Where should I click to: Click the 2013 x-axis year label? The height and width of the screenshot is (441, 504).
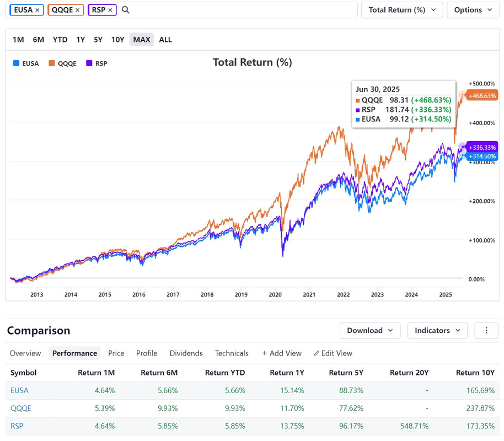[x=36, y=294]
